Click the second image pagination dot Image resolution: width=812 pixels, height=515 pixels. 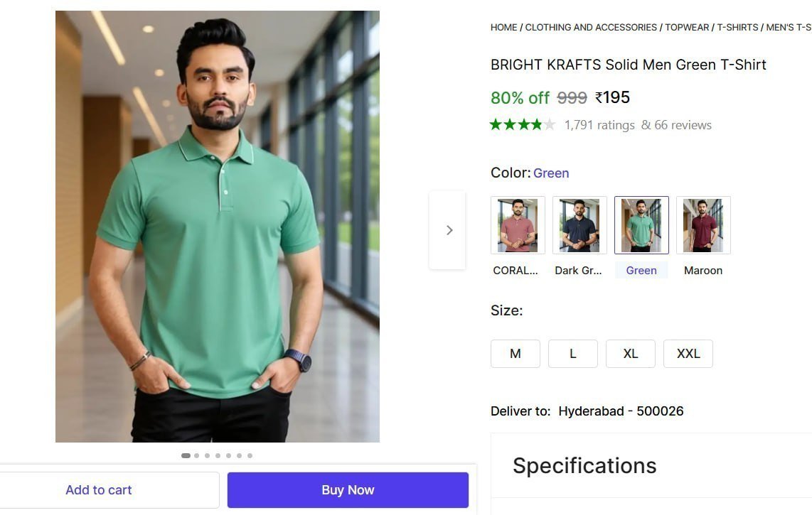(196, 455)
